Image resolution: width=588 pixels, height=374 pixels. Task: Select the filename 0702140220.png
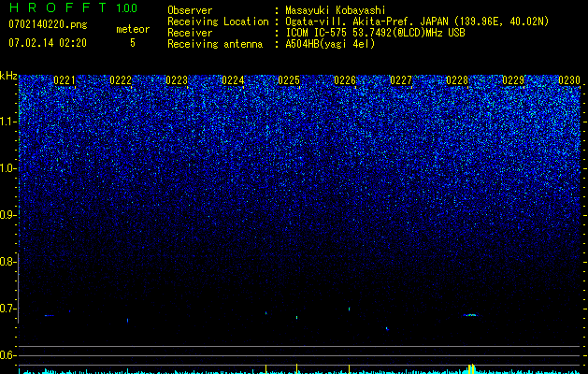(x=48, y=25)
